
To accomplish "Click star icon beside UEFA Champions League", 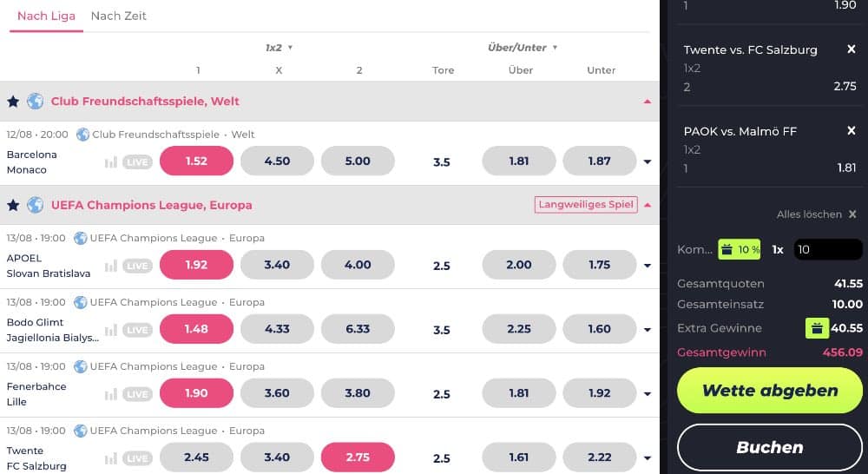I will point(13,206).
